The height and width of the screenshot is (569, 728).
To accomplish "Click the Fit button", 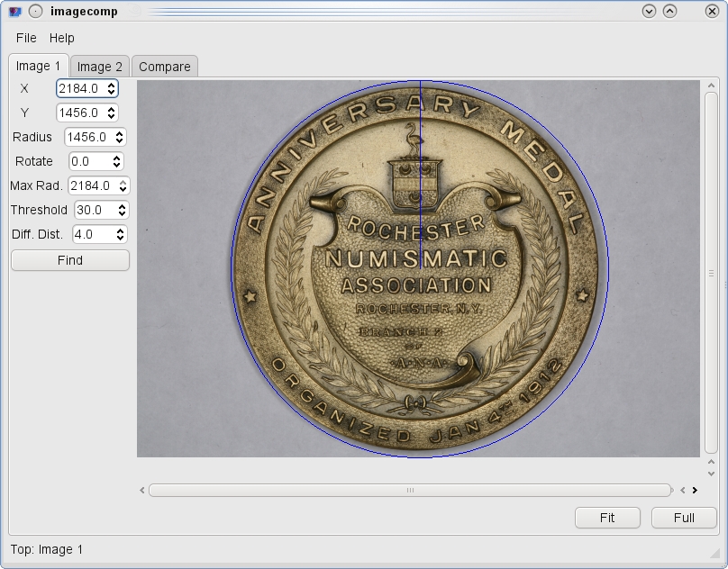I will pyautogui.click(x=607, y=518).
